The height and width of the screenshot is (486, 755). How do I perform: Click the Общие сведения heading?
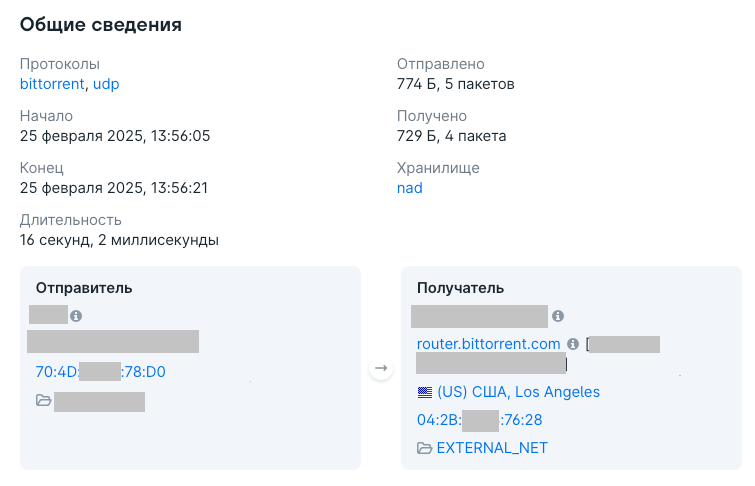click(x=101, y=25)
